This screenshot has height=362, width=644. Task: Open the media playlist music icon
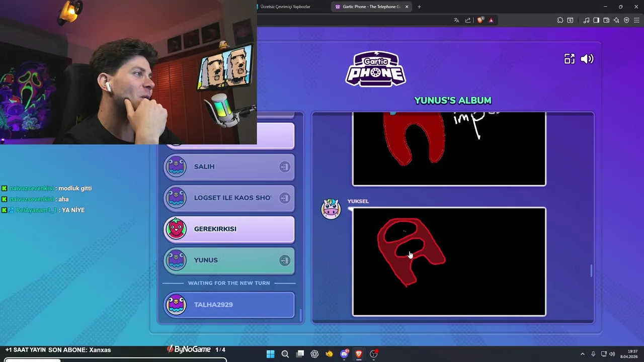(586, 20)
